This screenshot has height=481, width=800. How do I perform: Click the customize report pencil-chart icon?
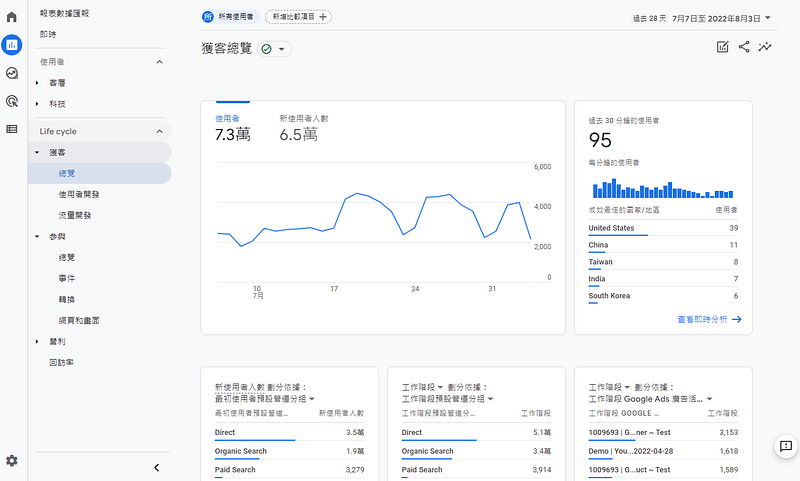(722, 47)
